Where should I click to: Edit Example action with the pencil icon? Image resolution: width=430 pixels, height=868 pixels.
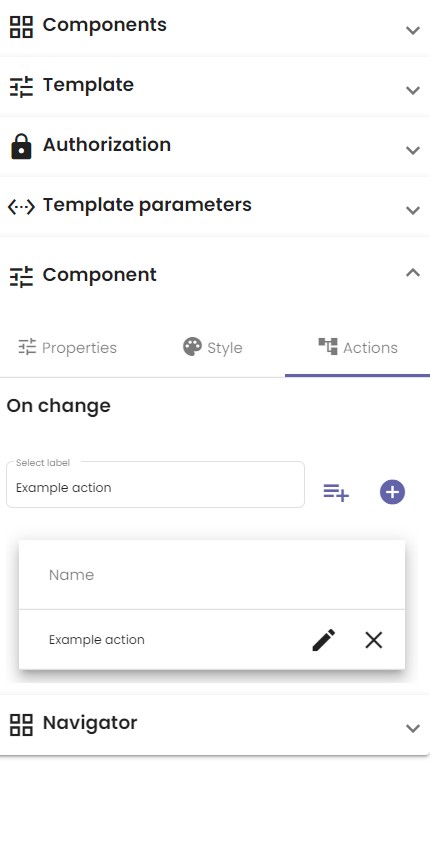click(x=324, y=640)
